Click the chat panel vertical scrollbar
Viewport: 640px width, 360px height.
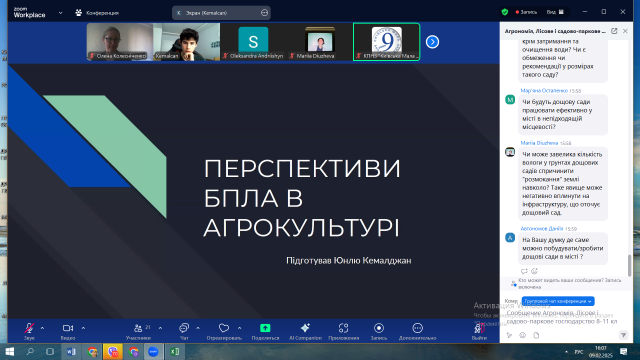coord(629,265)
